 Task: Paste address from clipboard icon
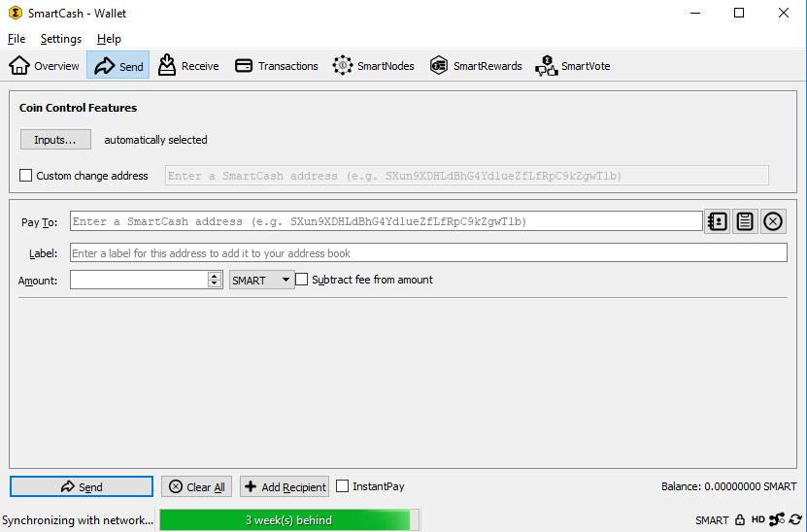coord(745,221)
